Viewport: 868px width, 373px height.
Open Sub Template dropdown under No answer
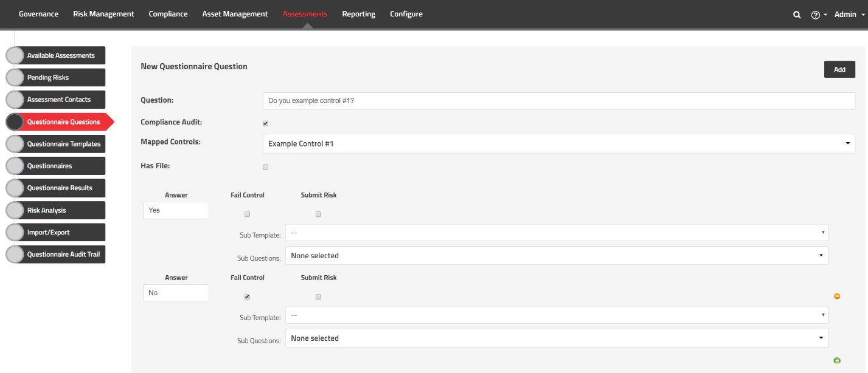[557, 315]
